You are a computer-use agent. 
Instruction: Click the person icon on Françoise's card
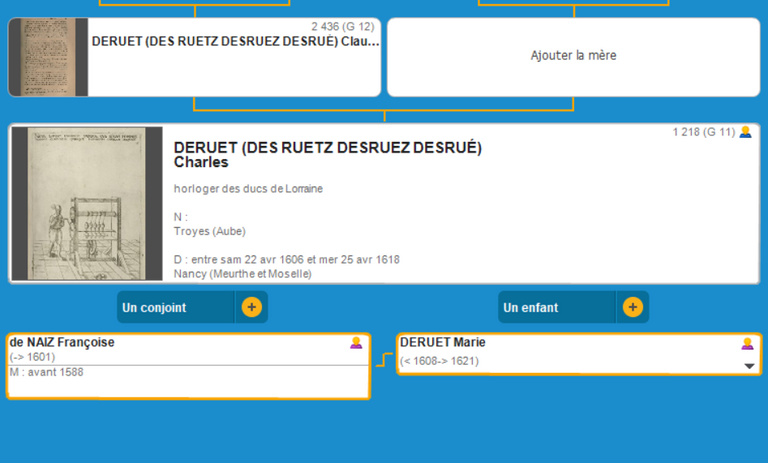click(x=356, y=343)
